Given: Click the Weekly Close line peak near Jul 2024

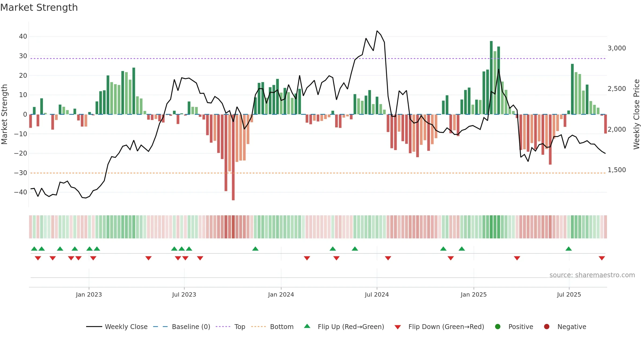Looking at the screenshot, I should coord(377,31).
